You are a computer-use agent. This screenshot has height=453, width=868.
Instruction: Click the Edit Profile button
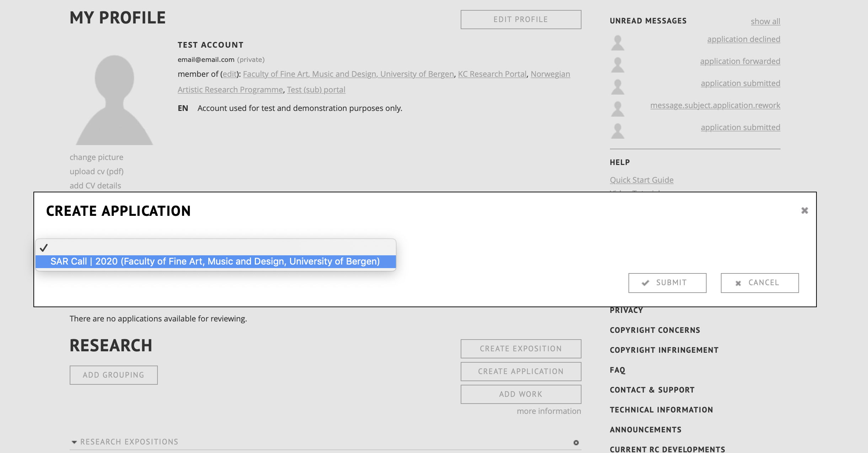coord(521,20)
